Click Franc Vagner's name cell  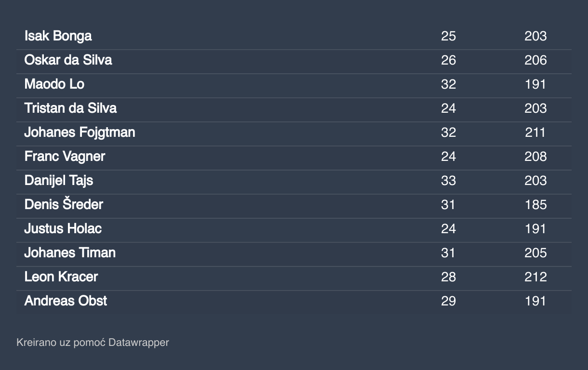tap(65, 157)
